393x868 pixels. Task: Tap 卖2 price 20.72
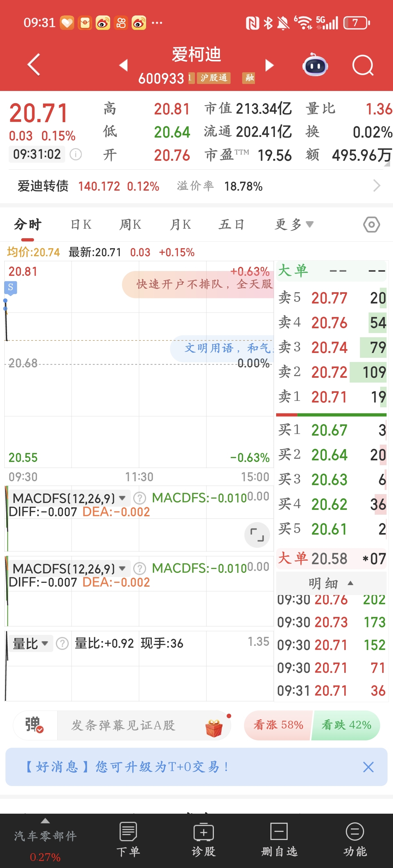click(x=329, y=372)
